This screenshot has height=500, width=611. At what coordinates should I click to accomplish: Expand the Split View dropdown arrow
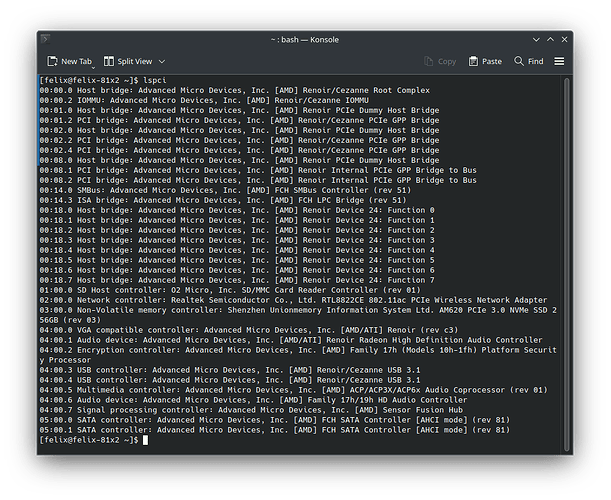tap(162, 61)
